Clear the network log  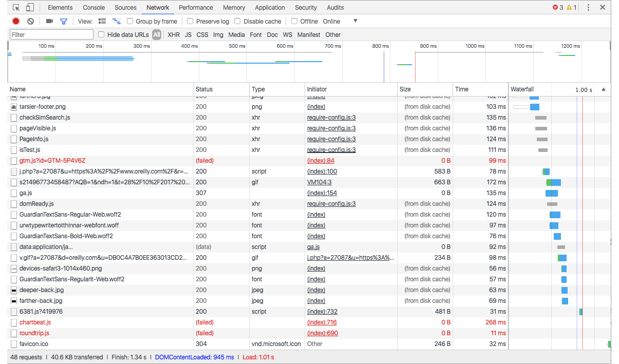[x=30, y=21]
